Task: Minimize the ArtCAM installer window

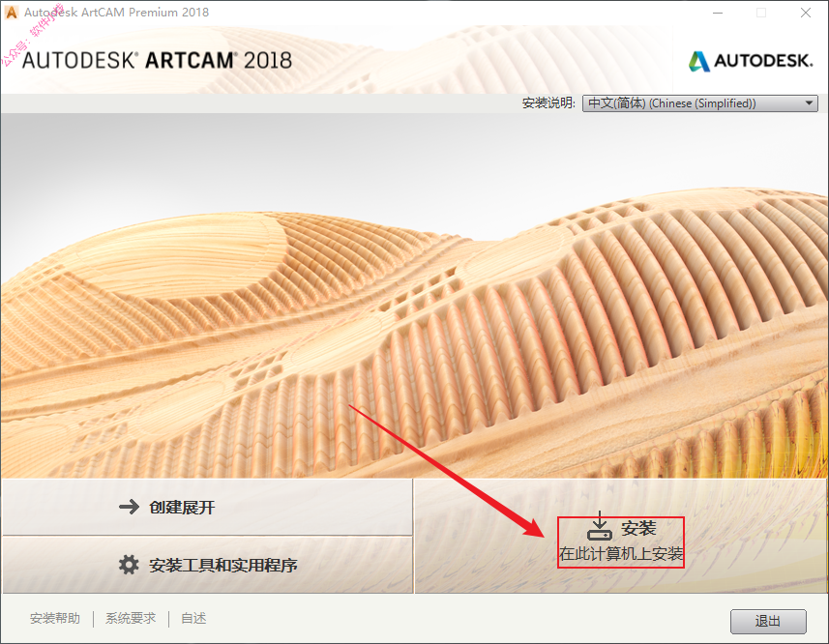Action: [x=718, y=13]
